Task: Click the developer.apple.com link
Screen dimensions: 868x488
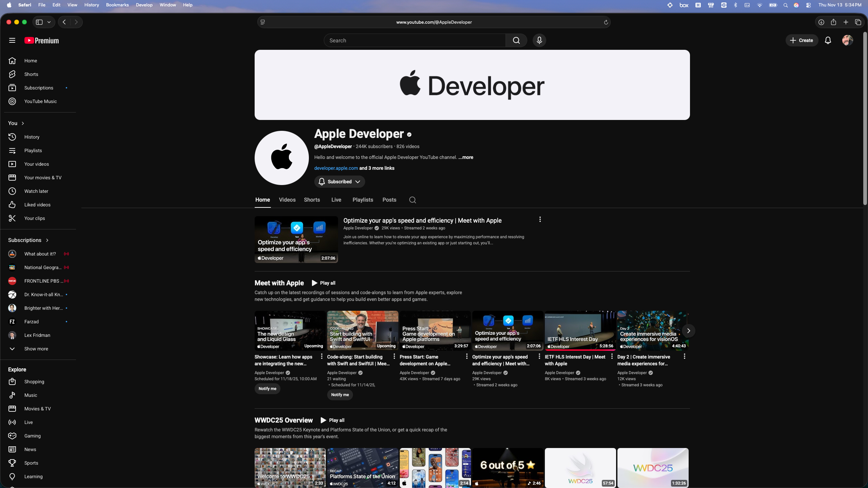Action: [x=336, y=168]
